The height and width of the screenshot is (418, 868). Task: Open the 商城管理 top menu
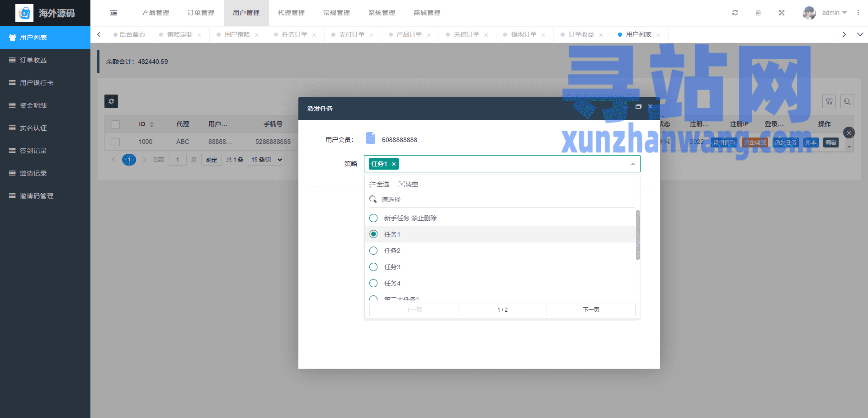(x=427, y=13)
